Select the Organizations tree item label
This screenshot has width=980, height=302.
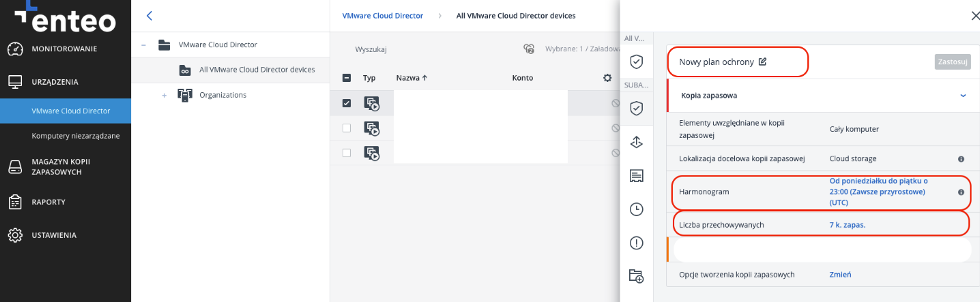[x=222, y=95]
